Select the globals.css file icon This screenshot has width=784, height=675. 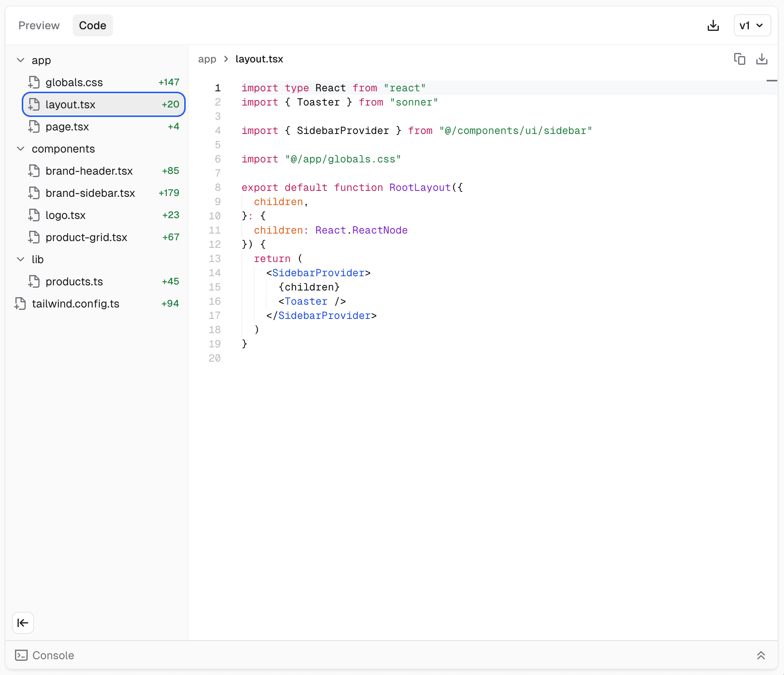tap(34, 82)
